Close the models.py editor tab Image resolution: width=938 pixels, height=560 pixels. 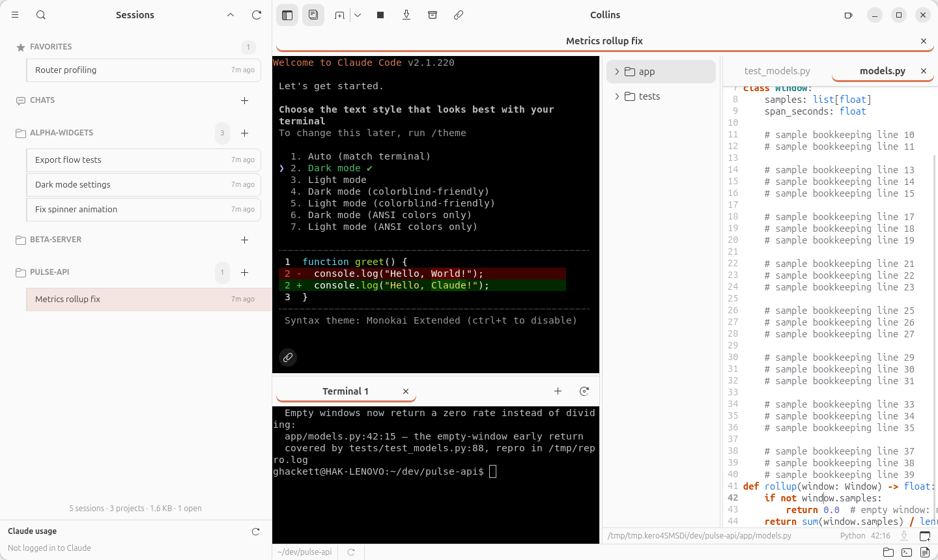tap(924, 71)
